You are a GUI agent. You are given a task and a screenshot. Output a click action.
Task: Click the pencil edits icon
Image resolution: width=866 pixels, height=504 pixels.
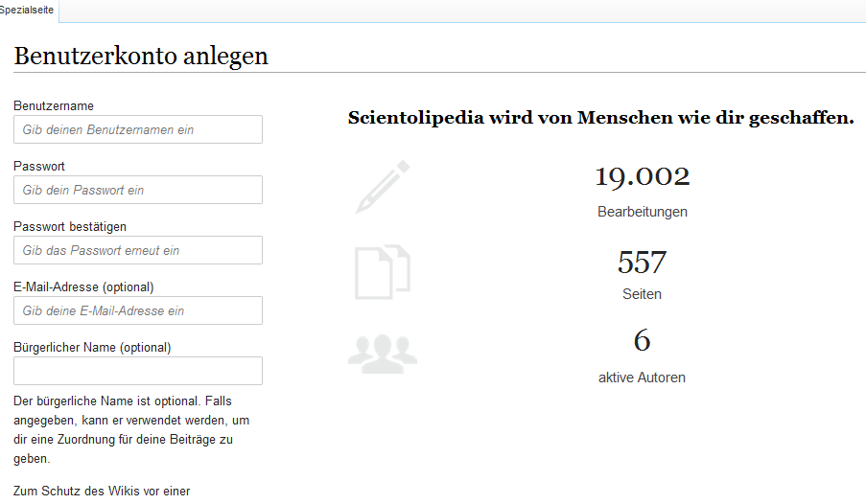click(x=383, y=187)
